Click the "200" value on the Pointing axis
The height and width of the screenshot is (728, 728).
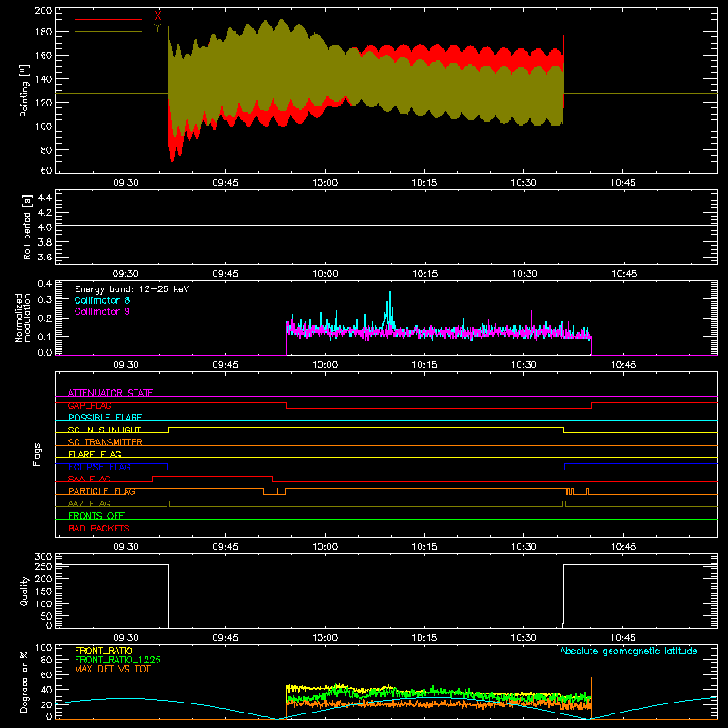pyautogui.click(x=44, y=11)
